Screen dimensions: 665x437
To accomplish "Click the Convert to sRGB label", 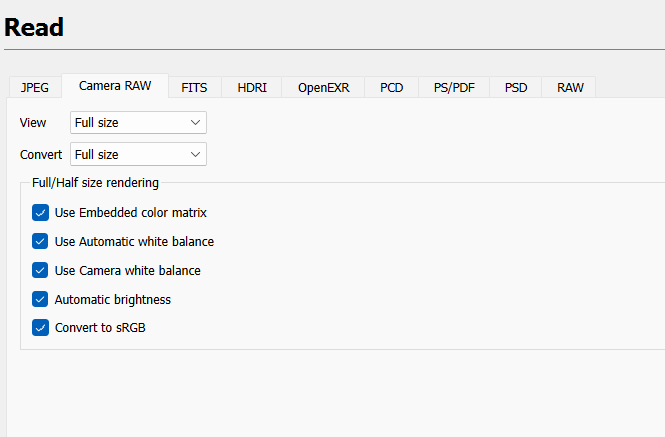I will click(98, 327).
